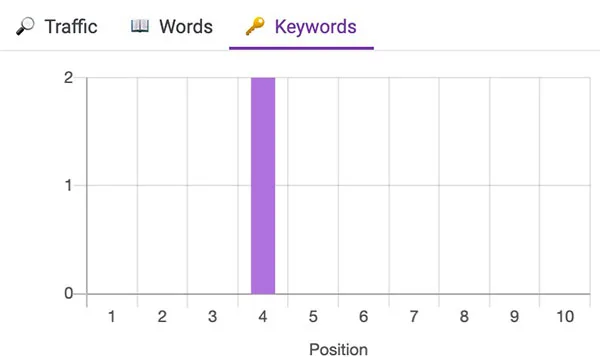The height and width of the screenshot is (362, 600).
Task: Click x-axis label 10
Action: pos(565,316)
